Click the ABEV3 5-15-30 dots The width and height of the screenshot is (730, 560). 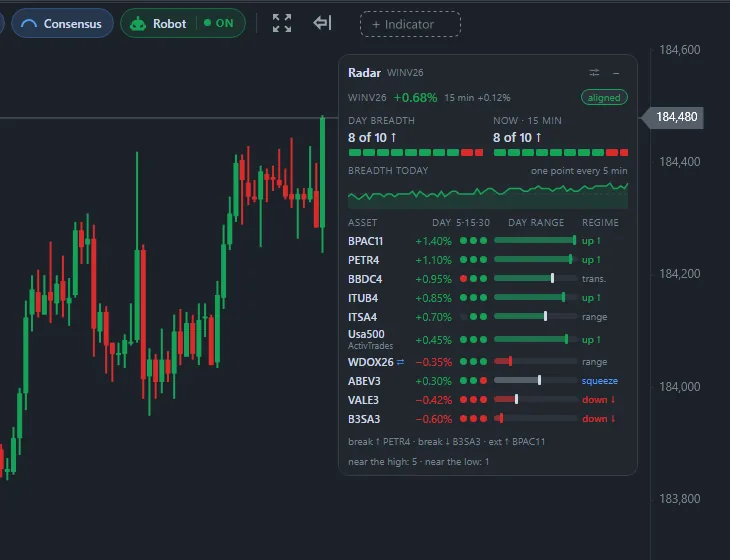473,381
